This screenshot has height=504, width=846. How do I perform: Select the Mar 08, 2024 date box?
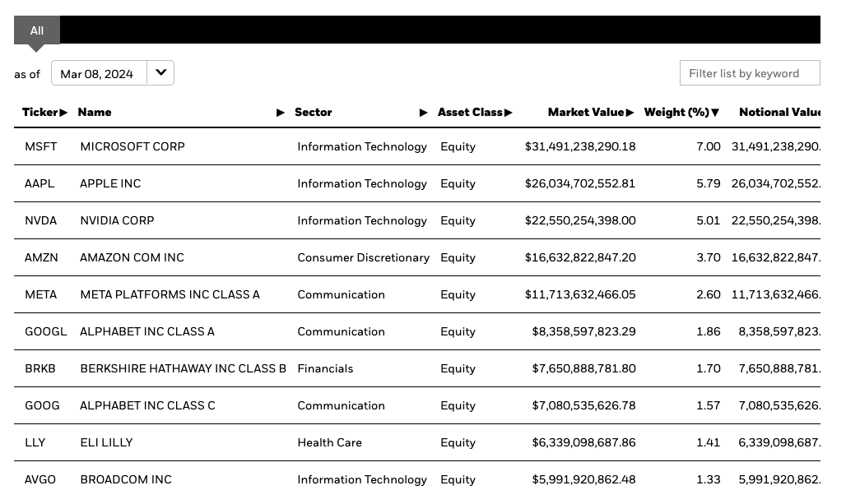pyautogui.click(x=100, y=73)
